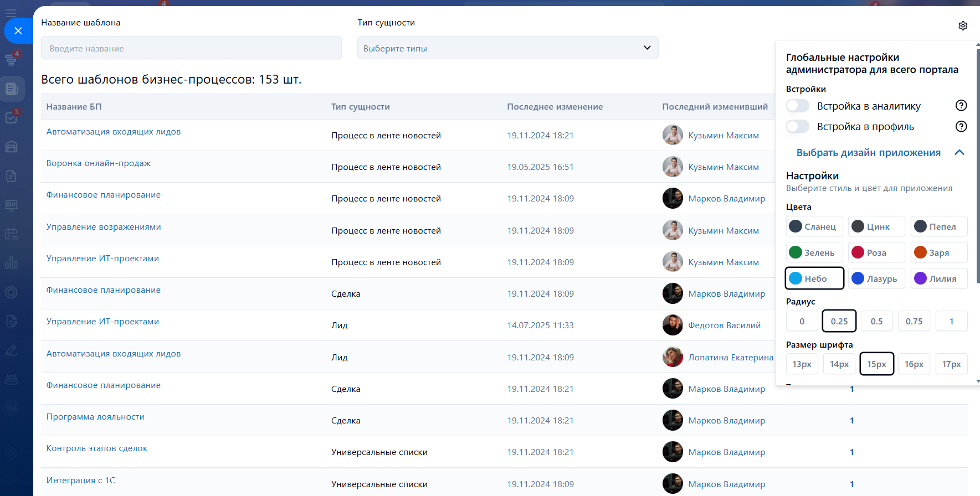This screenshot has width=980, height=496.
Task: Sort by the Последнее изменение column header
Action: coord(555,107)
